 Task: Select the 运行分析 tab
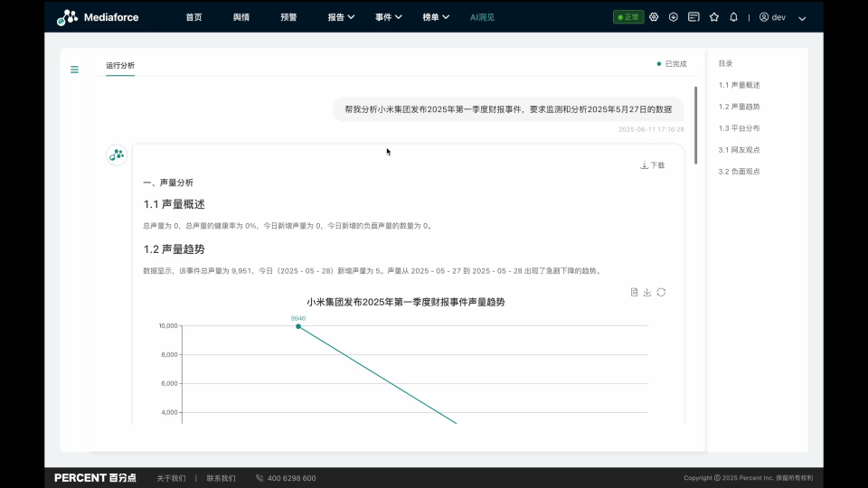click(x=120, y=65)
